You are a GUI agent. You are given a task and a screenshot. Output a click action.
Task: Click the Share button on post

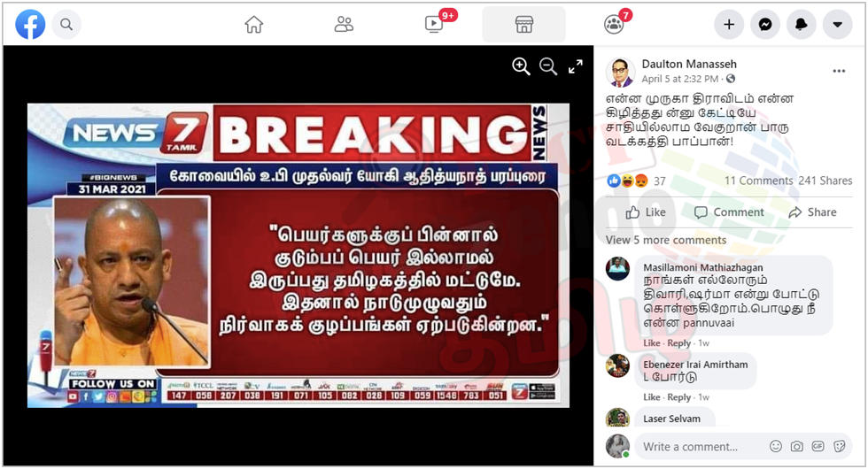pos(813,212)
